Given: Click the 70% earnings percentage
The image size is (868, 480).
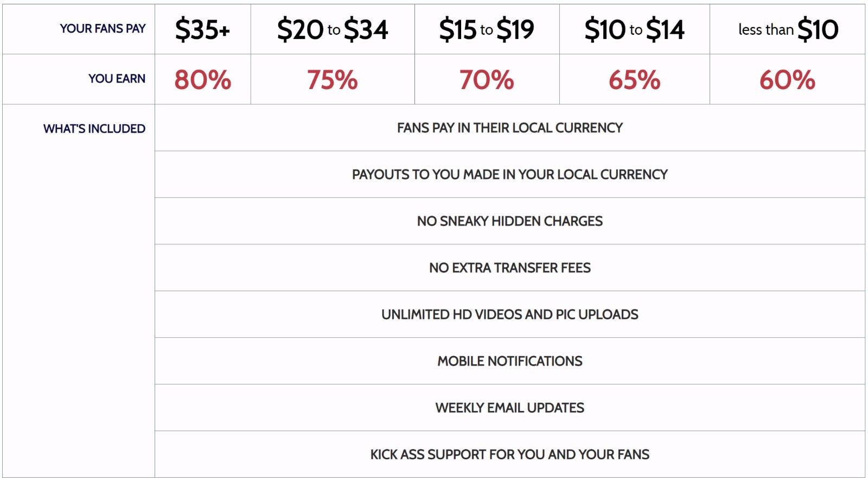Looking at the screenshot, I should (x=487, y=80).
